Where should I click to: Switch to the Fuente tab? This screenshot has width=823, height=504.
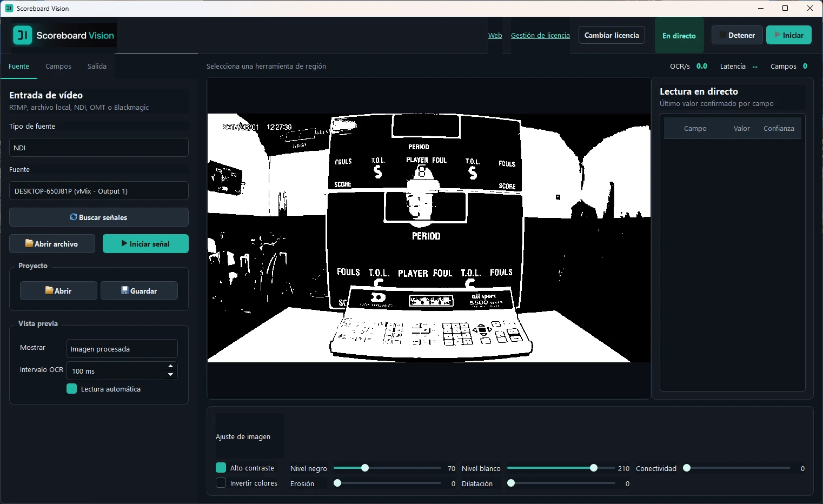pyautogui.click(x=19, y=66)
